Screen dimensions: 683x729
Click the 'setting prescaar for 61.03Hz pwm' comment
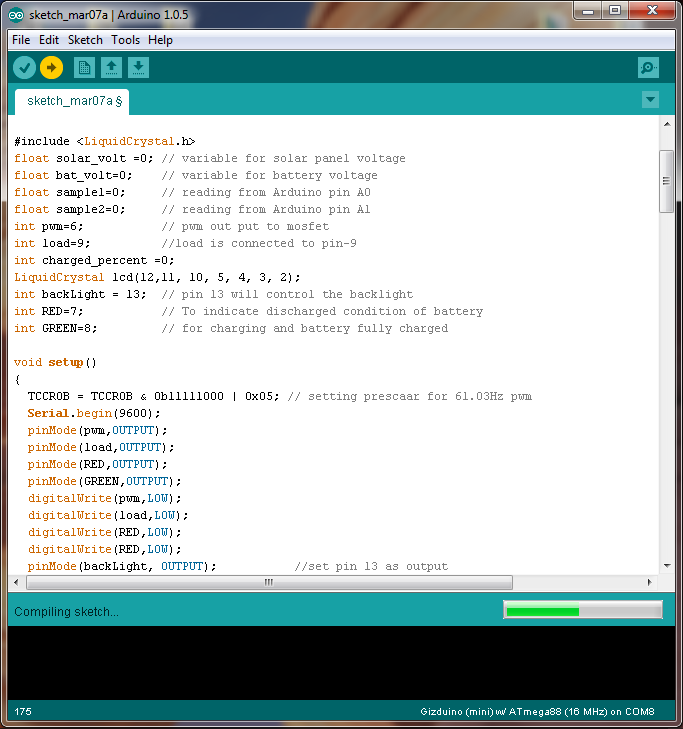[x=410, y=397]
